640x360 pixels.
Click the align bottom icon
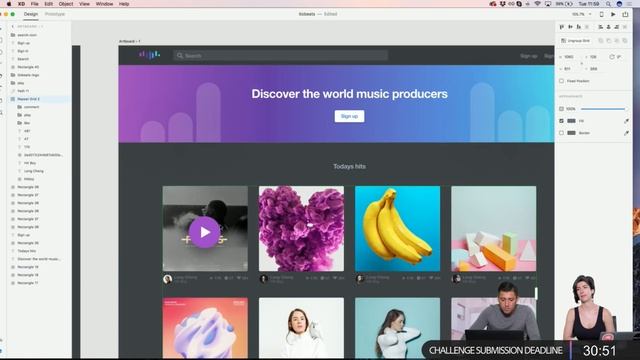click(x=579, y=27)
